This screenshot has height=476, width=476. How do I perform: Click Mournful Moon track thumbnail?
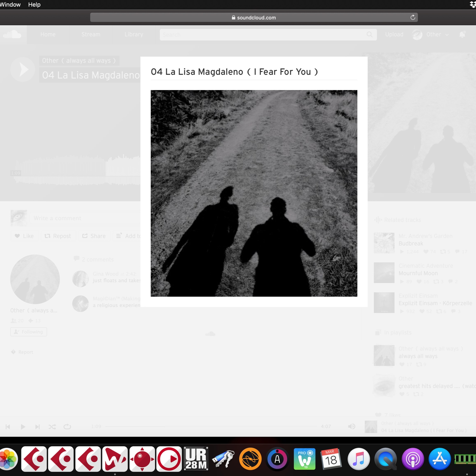point(384,273)
